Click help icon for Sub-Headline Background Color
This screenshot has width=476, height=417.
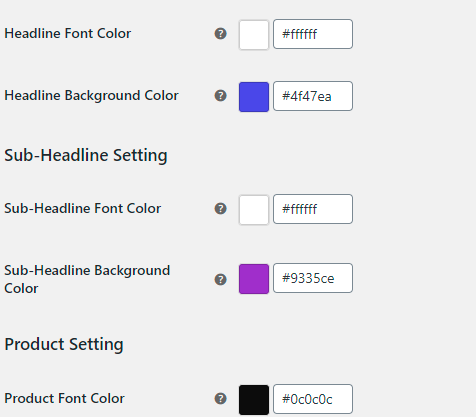pyautogui.click(x=220, y=279)
